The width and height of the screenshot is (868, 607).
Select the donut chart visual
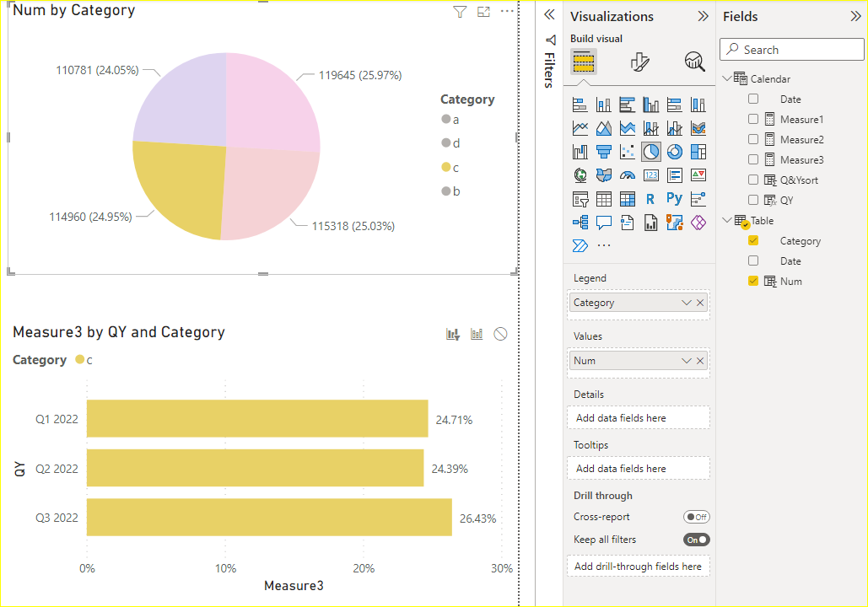[x=674, y=152]
